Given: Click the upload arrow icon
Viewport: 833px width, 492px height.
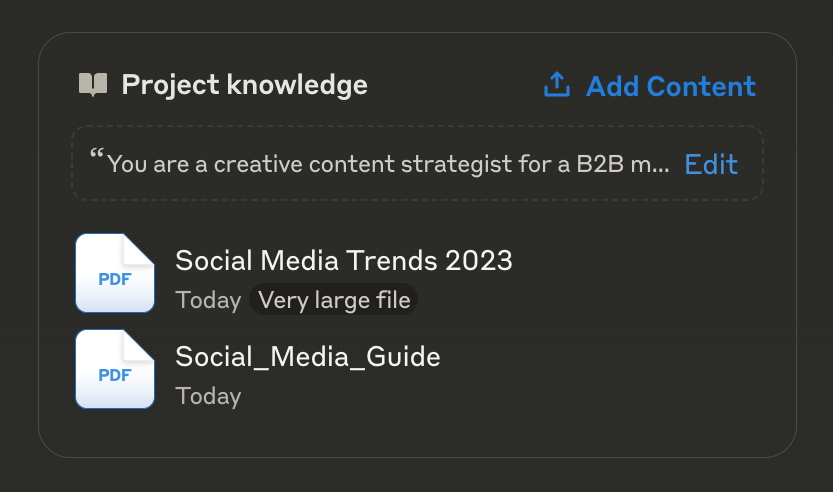Looking at the screenshot, I should click(557, 84).
